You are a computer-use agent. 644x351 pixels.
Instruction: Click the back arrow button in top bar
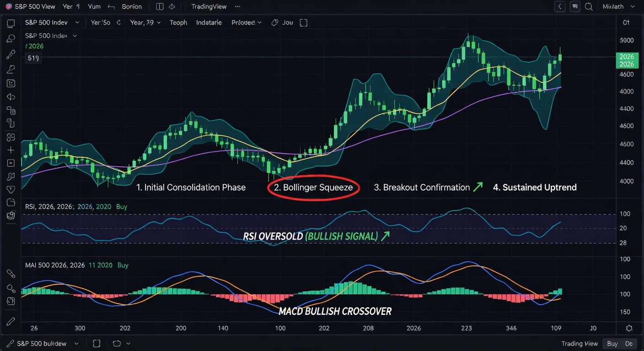pos(560,7)
